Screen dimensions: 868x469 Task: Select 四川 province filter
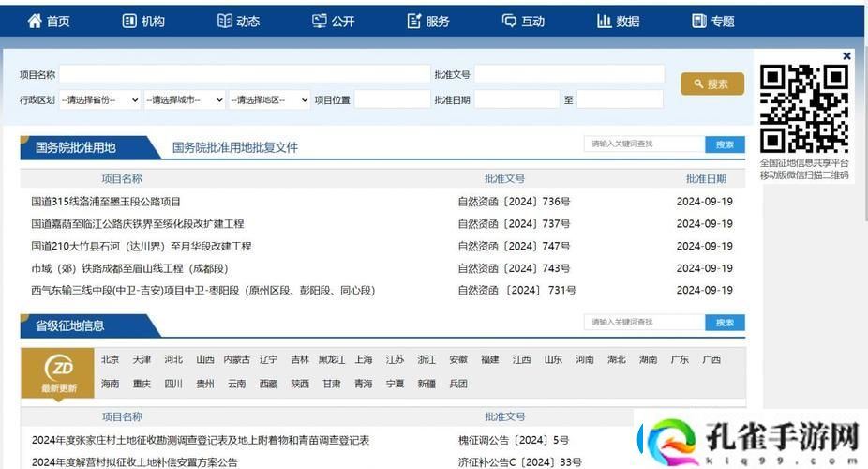click(x=173, y=384)
